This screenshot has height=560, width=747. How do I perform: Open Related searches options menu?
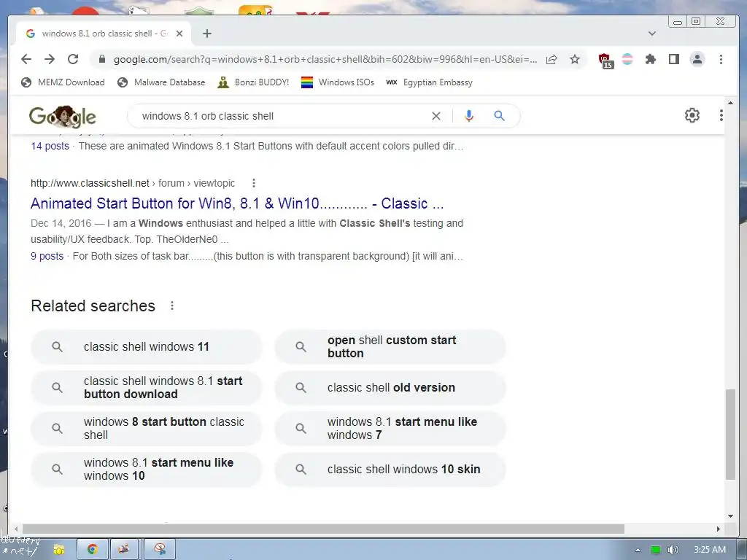[x=172, y=306]
